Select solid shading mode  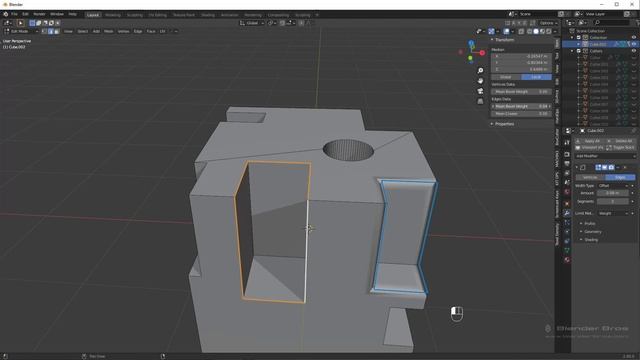click(x=536, y=31)
